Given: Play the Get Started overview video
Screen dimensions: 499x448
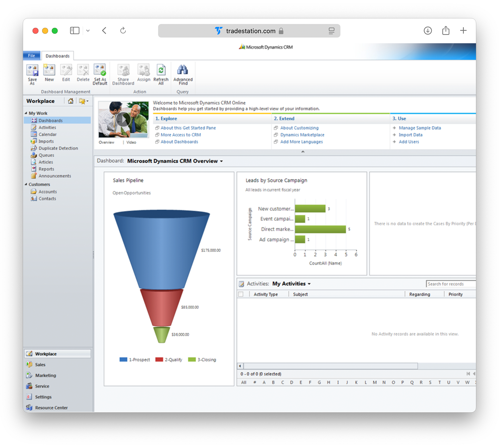Looking at the screenshot, I should click(123, 119).
